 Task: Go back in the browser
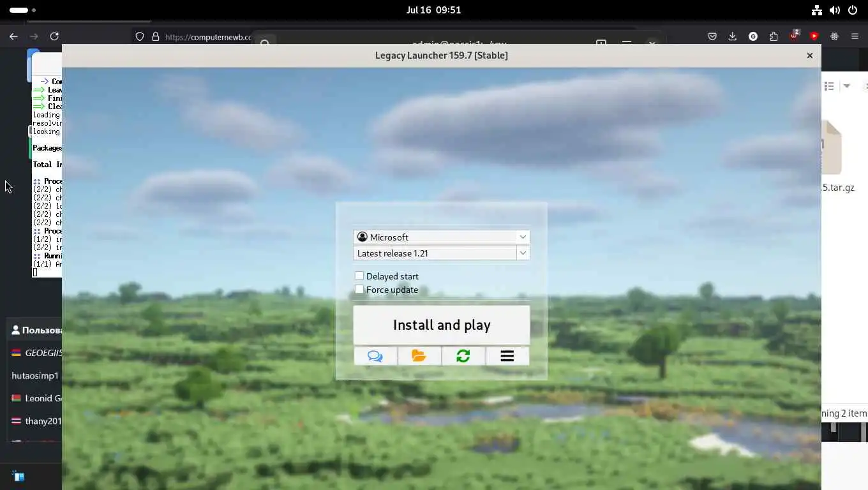tap(13, 36)
